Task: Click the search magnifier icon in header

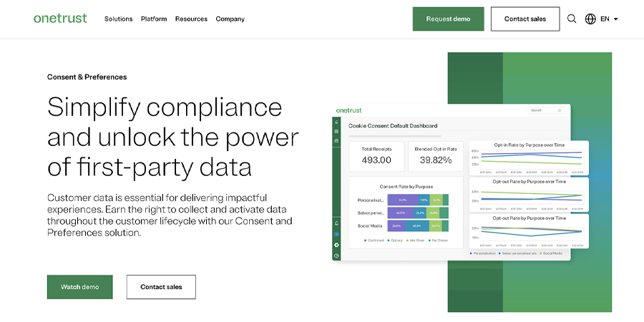Action: point(572,19)
